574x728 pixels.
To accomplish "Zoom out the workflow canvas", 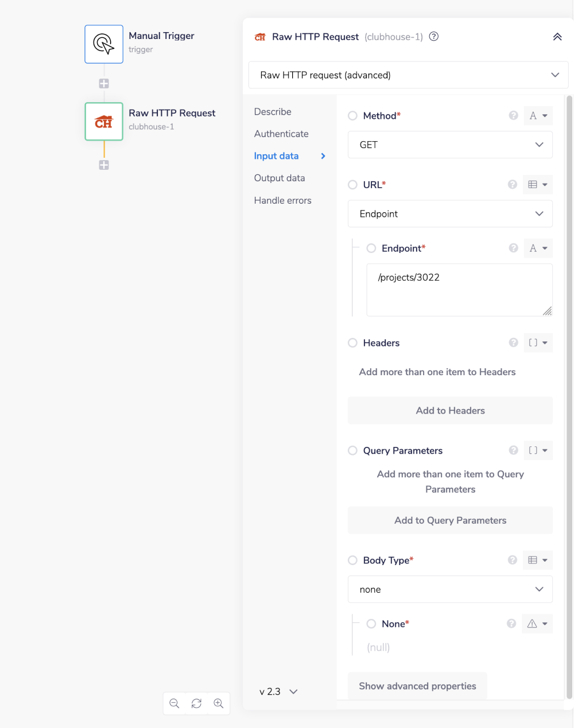I will click(x=174, y=703).
